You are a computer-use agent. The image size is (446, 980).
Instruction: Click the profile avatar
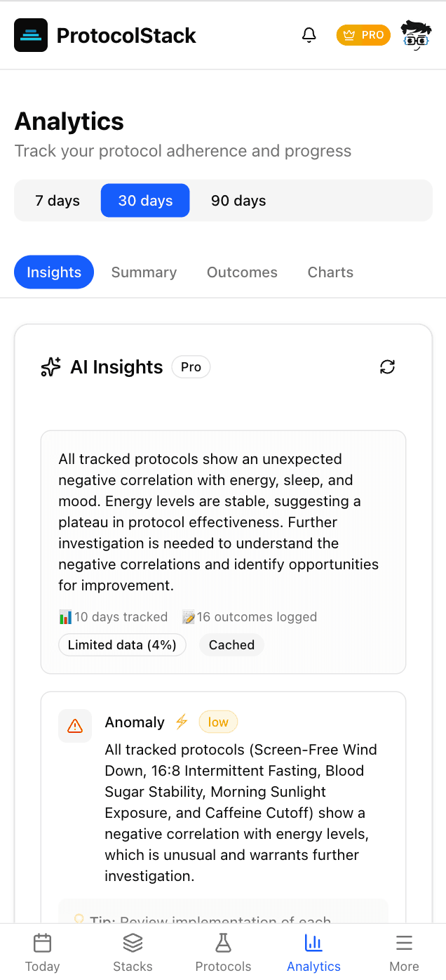[x=416, y=35]
